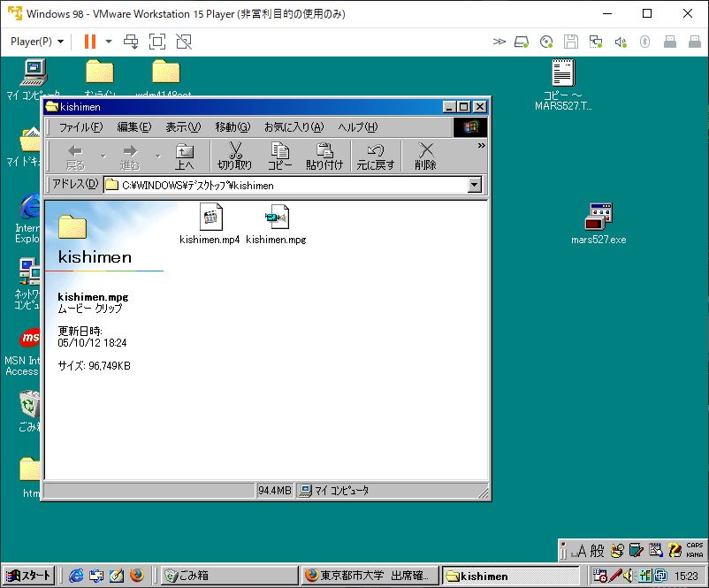This screenshot has height=588, width=709.
Task: Click the Copy (コピー) toolbar icon
Action: [280, 156]
